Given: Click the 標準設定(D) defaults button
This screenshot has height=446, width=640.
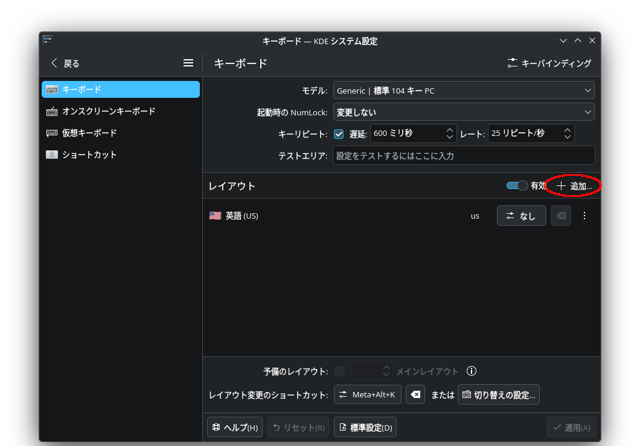Looking at the screenshot, I should pyautogui.click(x=365, y=427).
